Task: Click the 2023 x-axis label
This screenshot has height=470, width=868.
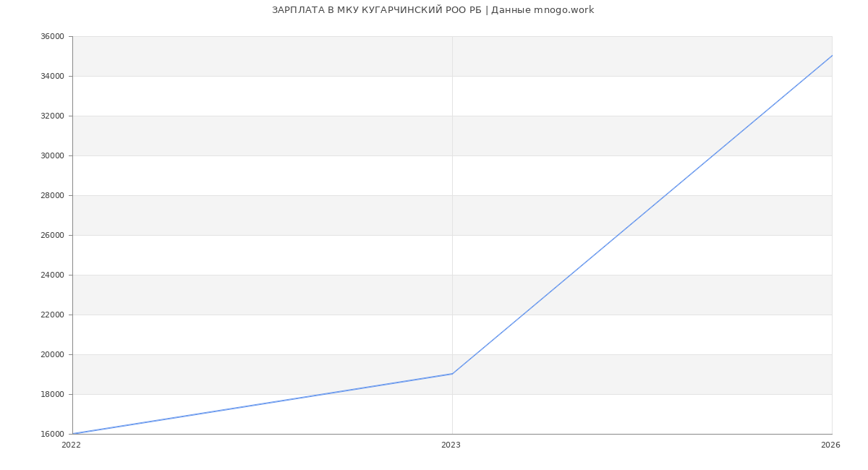Action: coord(451,445)
